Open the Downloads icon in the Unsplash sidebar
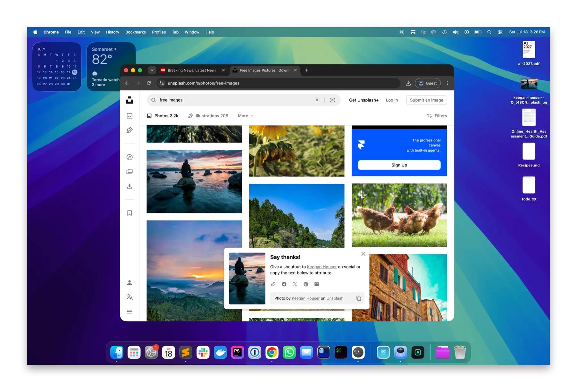 click(130, 186)
